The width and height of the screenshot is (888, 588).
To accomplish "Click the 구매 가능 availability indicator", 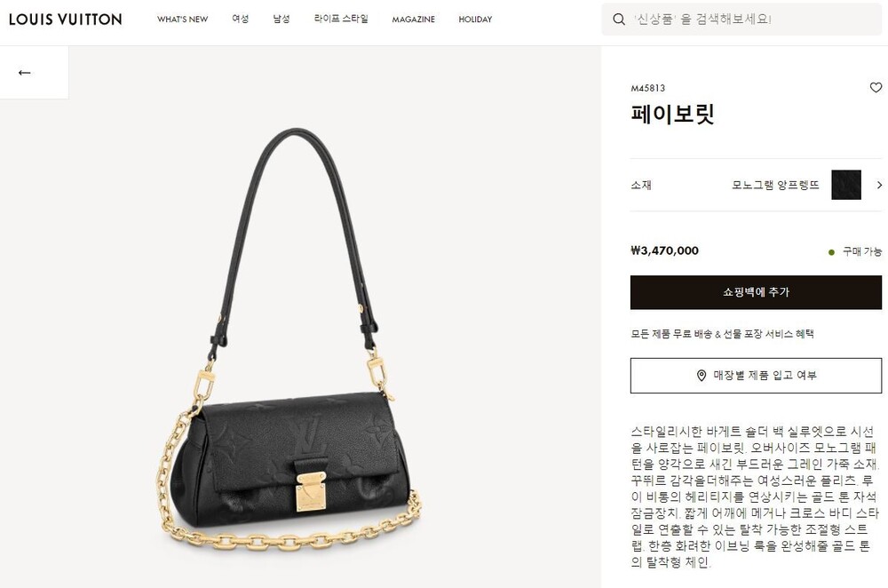I will tap(855, 251).
